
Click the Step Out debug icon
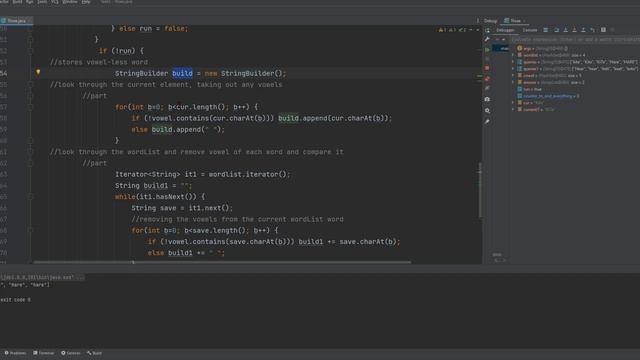583,30
